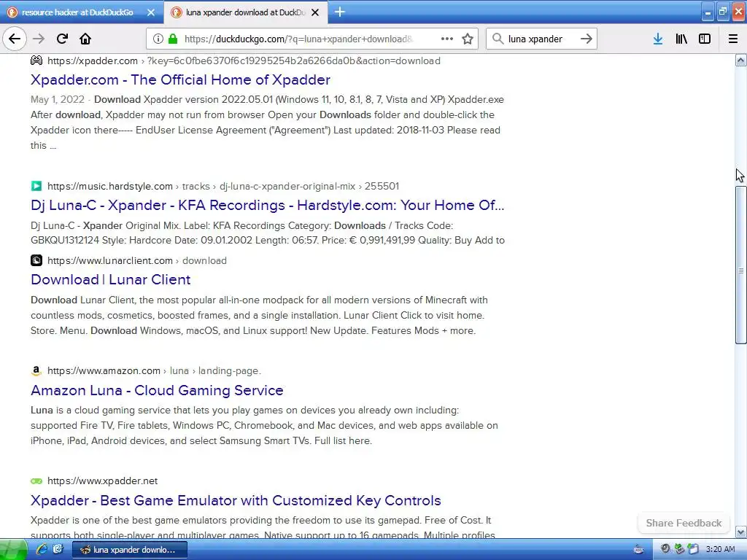Open the home page via house icon
This screenshot has height=560, width=747.
85,39
